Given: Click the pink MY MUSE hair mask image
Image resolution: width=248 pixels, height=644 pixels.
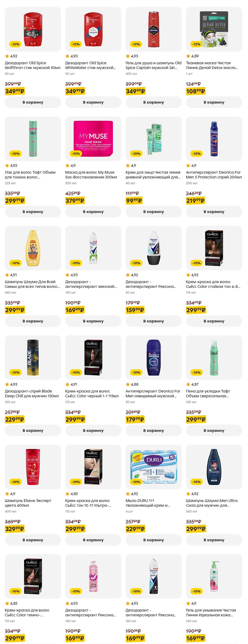Looking at the screenshot, I should 93,139.
